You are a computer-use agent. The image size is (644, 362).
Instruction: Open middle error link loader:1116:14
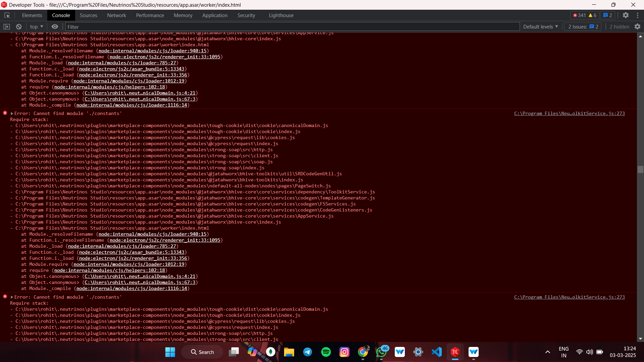tap(132, 289)
